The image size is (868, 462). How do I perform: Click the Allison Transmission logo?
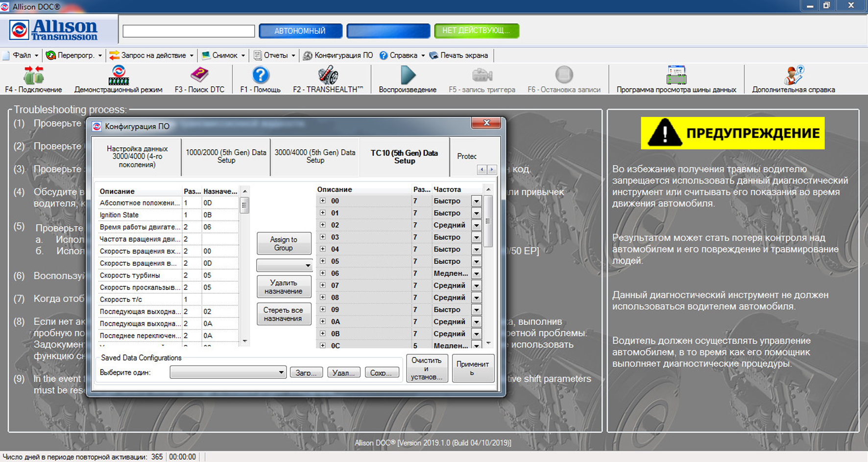tap(54, 30)
